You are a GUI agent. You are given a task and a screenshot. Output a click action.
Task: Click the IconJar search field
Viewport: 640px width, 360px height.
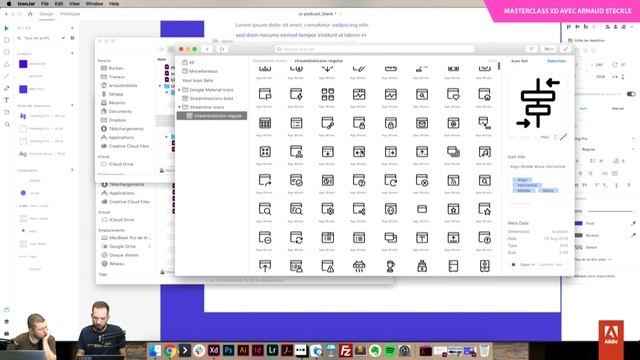coord(375,49)
